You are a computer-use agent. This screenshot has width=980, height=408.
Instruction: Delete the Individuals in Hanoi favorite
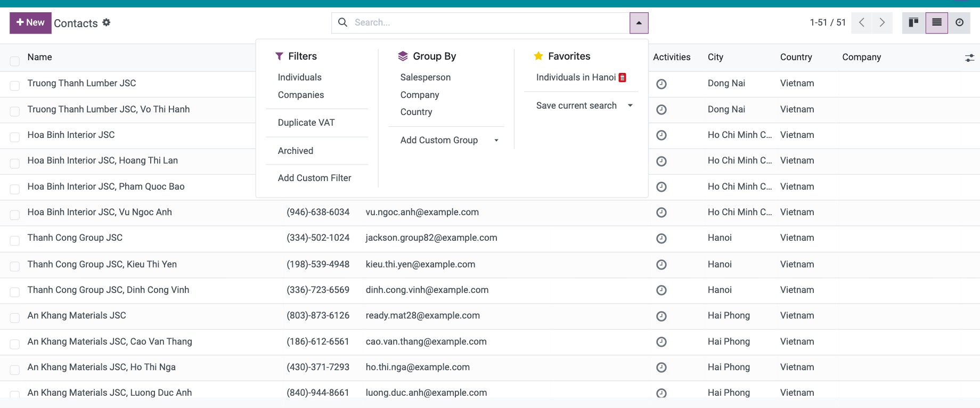(x=622, y=78)
